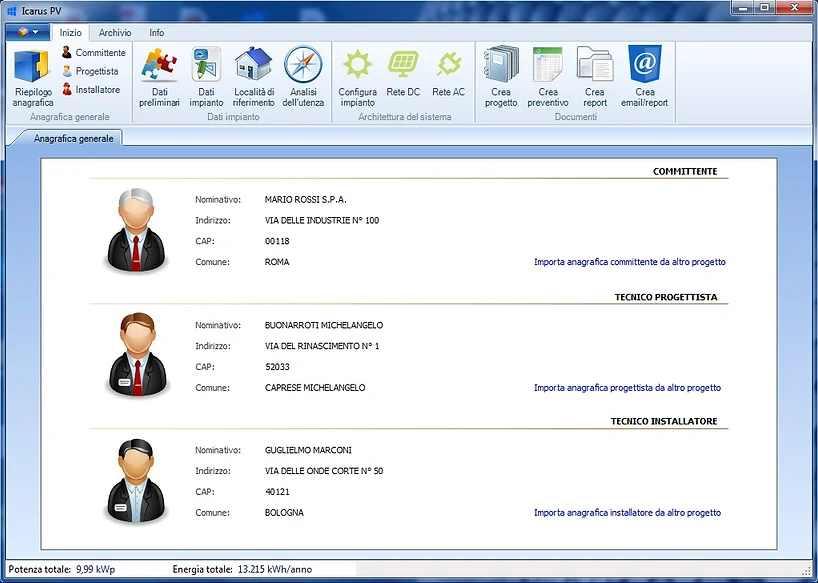Image resolution: width=818 pixels, height=583 pixels.
Task: Open the Info tab
Action: point(156,32)
